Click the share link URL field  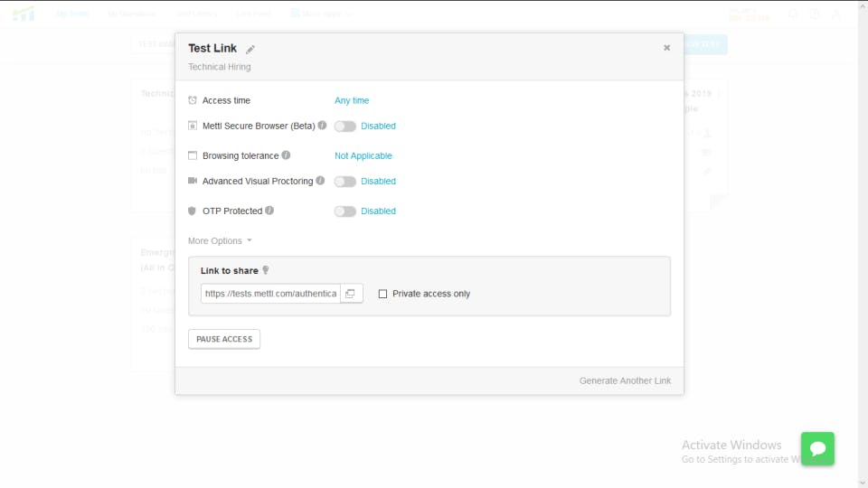click(x=270, y=293)
